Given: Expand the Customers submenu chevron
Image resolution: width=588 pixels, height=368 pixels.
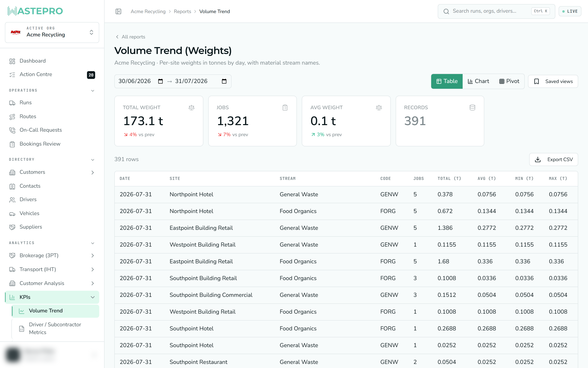Looking at the screenshot, I should [92, 172].
